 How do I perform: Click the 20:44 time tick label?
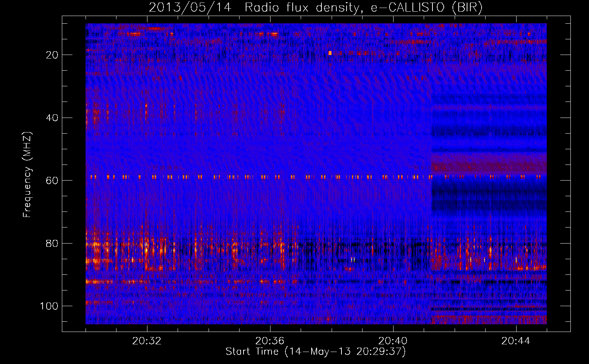pos(516,341)
